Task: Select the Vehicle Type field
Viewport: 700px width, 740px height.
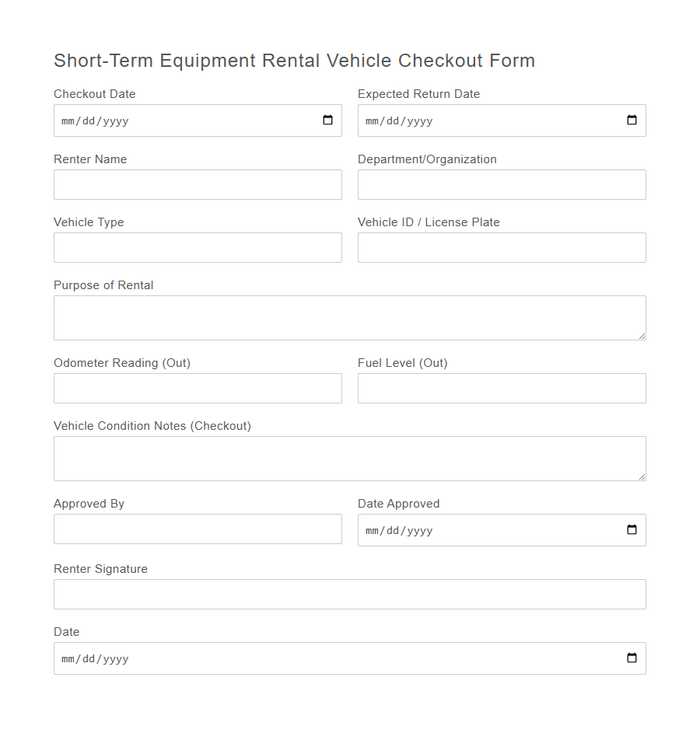Action: tap(198, 247)
